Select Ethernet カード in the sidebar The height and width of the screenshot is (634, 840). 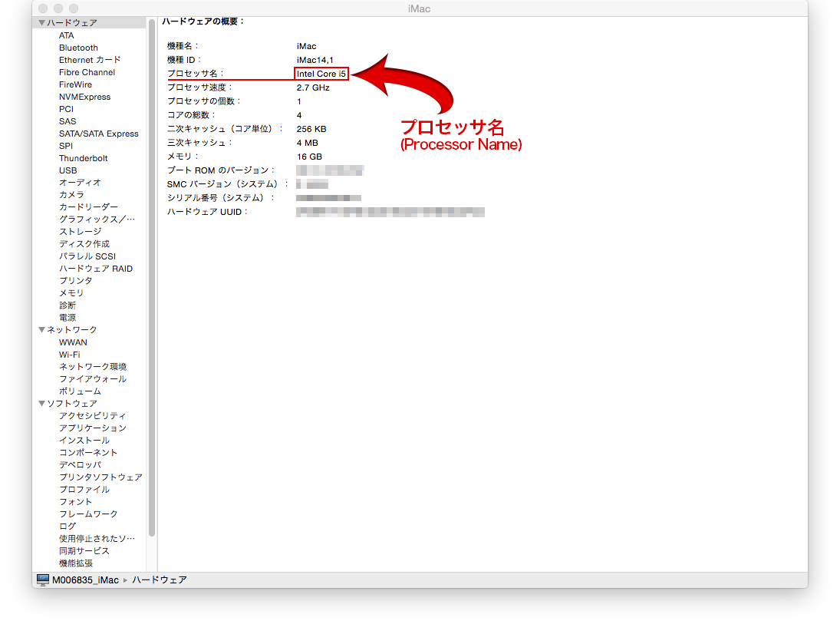[x=90, y=60]
